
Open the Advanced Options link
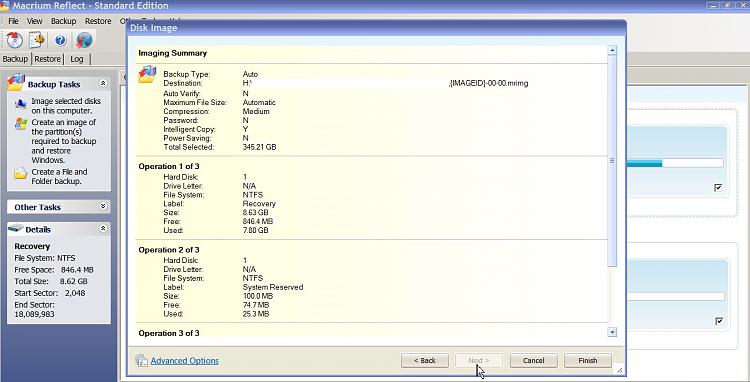[x=185, y=360]
